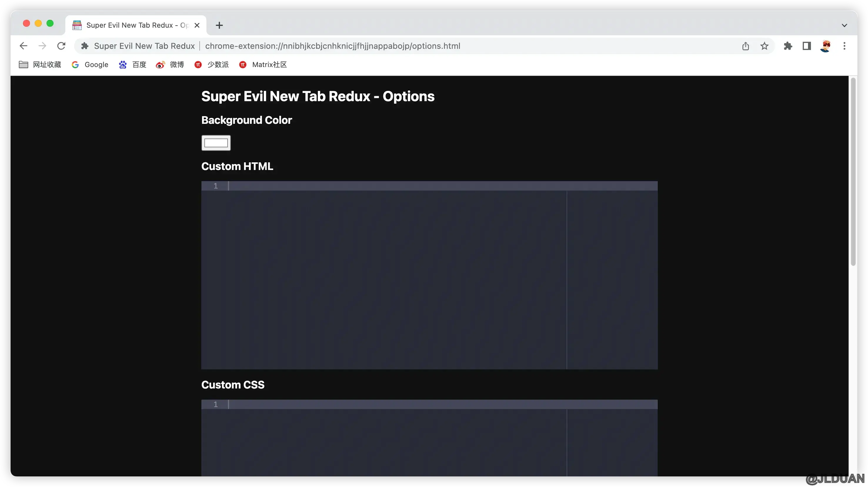Bookmark this page with the star
The height and width of the screenshot is (487, 868).
click(764, 46)
